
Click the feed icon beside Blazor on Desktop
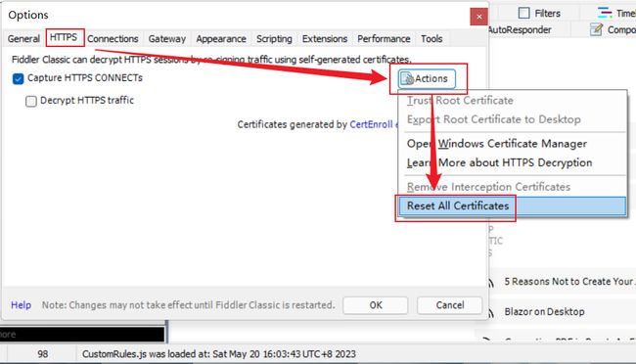pos(490,313)
